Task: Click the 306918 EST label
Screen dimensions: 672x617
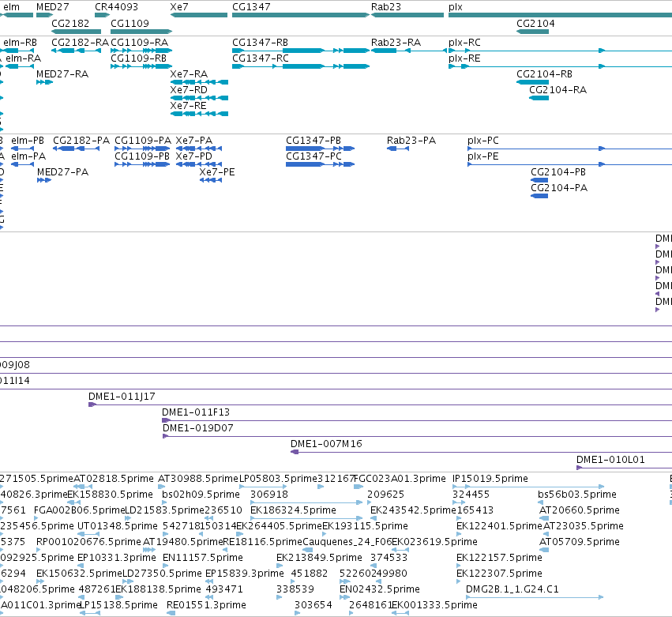Action: click(268, 495)
